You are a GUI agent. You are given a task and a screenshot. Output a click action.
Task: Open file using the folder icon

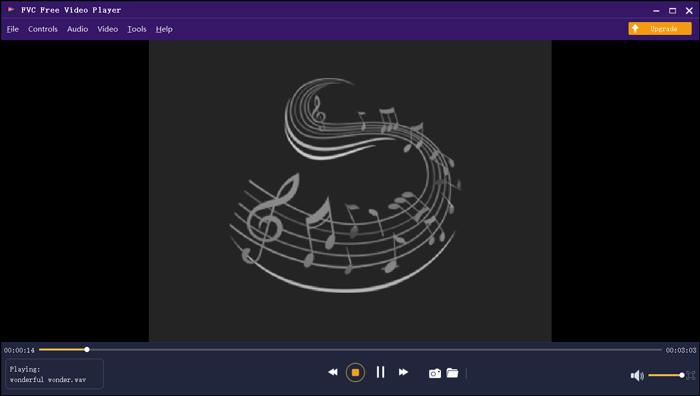point(452,373)
